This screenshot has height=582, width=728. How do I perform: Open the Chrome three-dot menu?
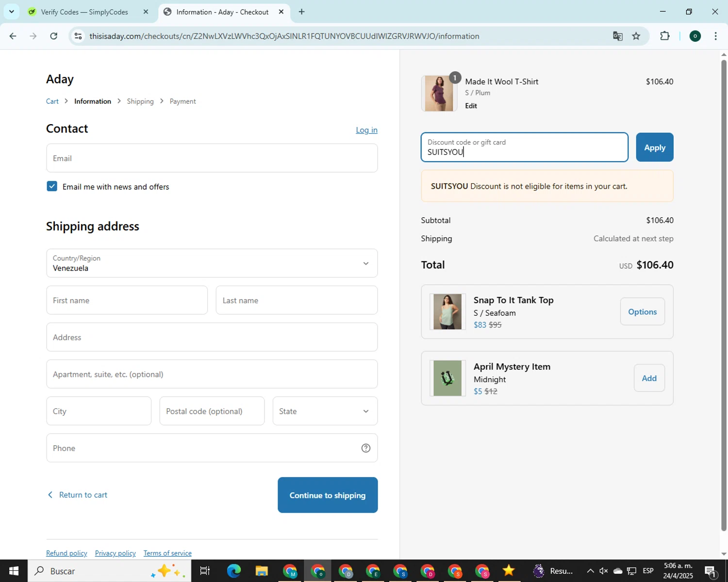(x=715, y=36)
